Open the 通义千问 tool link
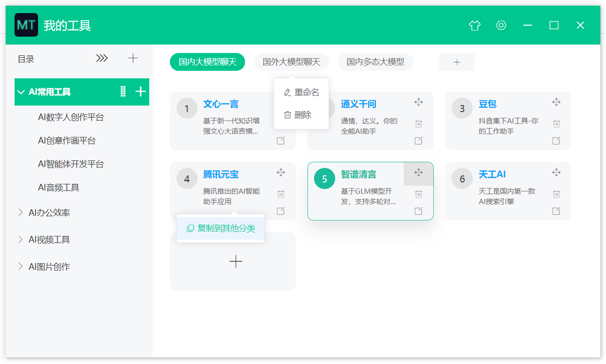 [359, 104]
